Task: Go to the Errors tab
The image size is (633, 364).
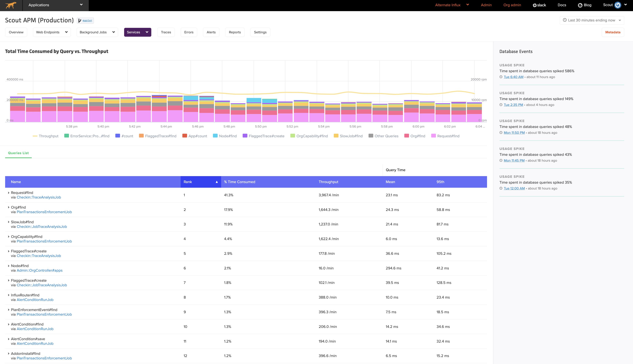Action: (x=189, y=32)
